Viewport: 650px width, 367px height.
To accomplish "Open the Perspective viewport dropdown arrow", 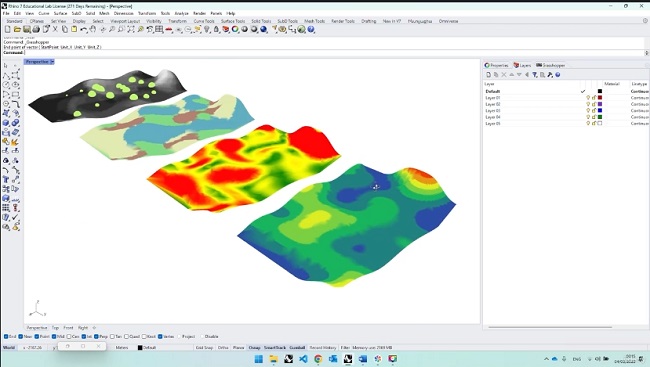I will click(x=52, y=62).
